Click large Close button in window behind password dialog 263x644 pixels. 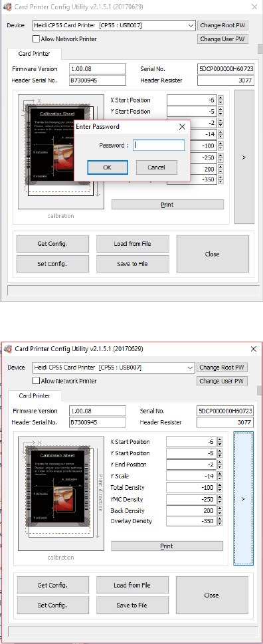point(213,254)
